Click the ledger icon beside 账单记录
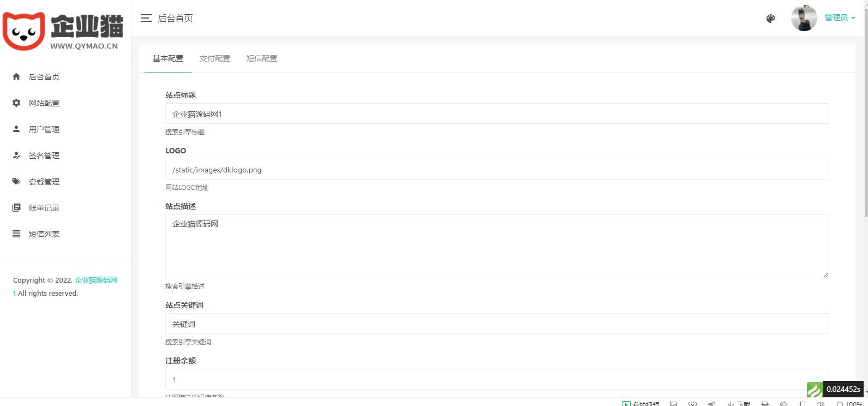This screenshot has width=868, height=406. point(16,207)
